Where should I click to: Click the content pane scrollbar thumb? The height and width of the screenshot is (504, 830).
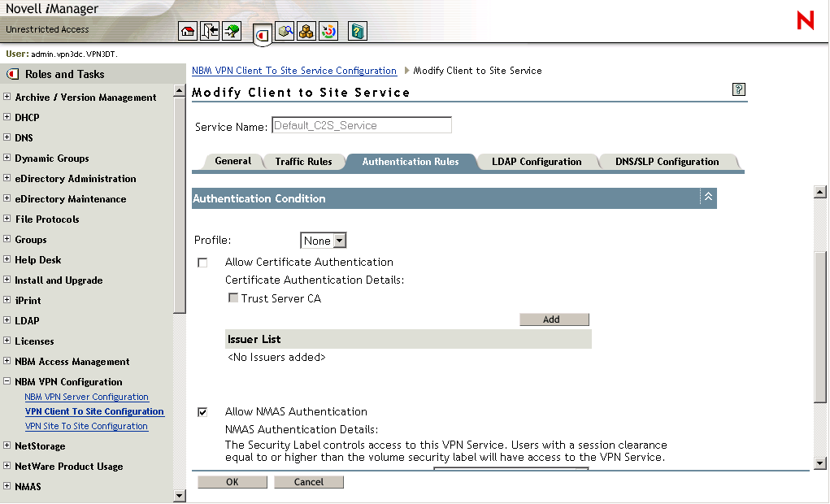pos(820,327)
